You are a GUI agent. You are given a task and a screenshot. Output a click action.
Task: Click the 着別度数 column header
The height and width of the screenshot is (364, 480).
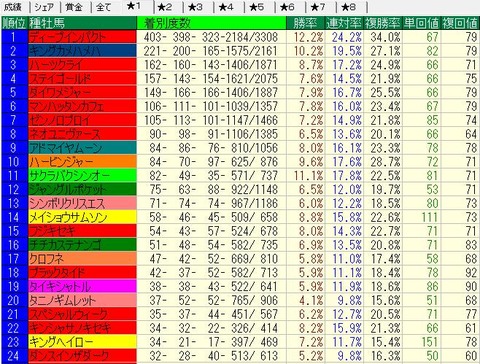(x=212, y=23)
